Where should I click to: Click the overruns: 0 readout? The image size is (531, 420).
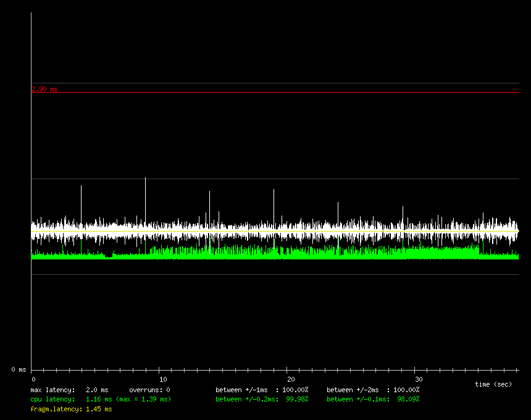point(149,390)
